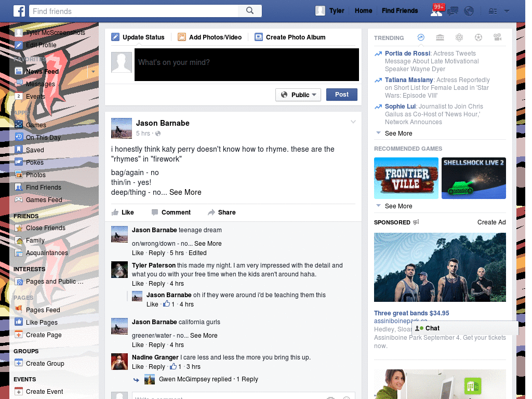Viewport: 532px width, 399px height.
Task: Expand See More in the firework post
Action: (185, 192)
